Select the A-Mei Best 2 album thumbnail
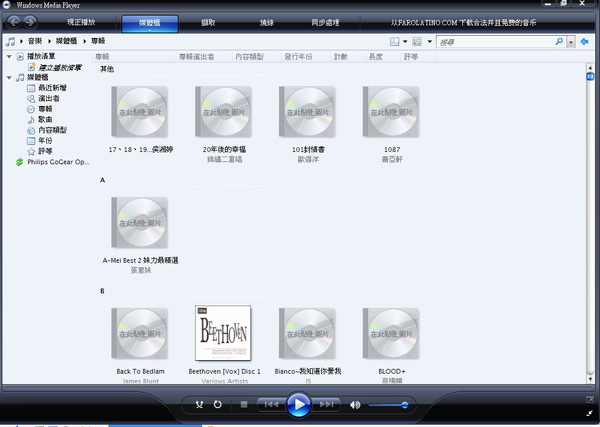Screen dimensions: 600x427 pos(140,223)
